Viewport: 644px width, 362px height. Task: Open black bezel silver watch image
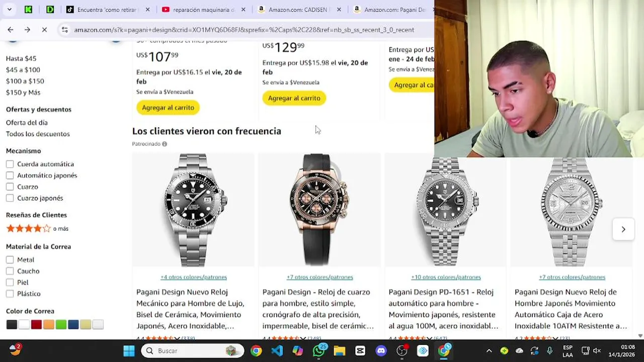(193, 210)
